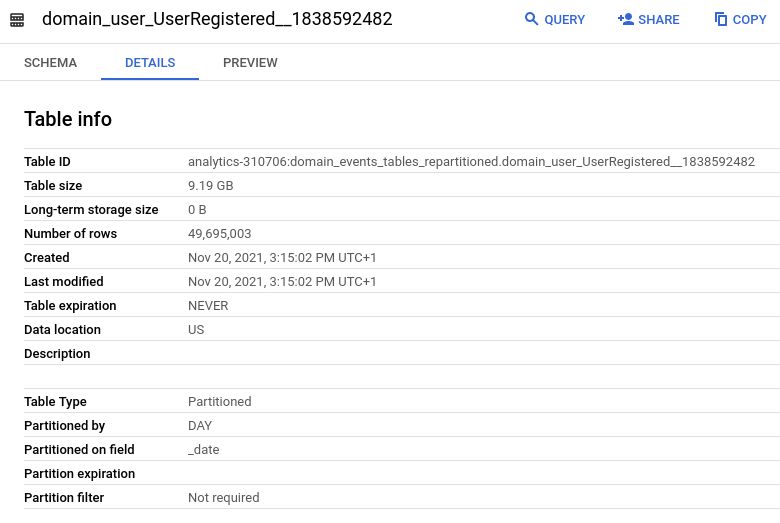
Task: Click the _date partition field value
Action: click(203, 450)
